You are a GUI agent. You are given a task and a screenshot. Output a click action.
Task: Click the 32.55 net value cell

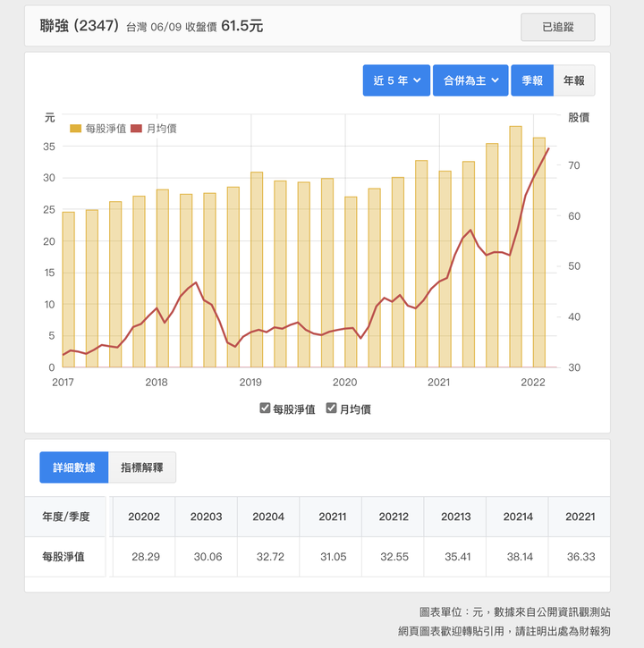pyautogui.click(x=394, y=557)
